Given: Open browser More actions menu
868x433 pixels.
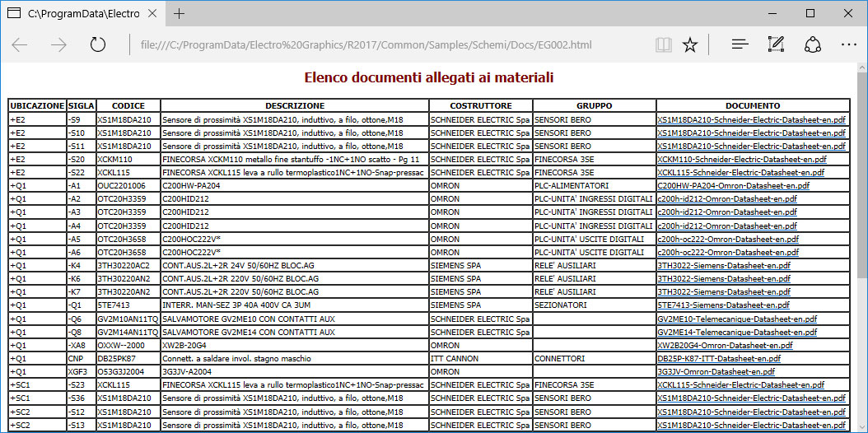Looking at the screenshot, I should click(x=848, y=44).
